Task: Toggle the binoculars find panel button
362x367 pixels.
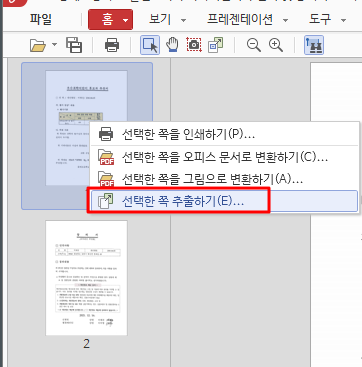Action: [x=314, y=45]
